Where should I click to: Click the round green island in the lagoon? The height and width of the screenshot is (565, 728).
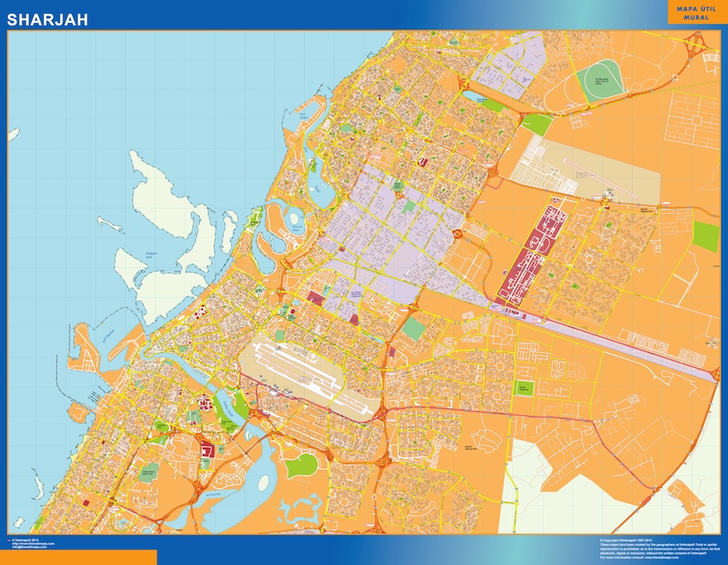(x=301, y=466)
